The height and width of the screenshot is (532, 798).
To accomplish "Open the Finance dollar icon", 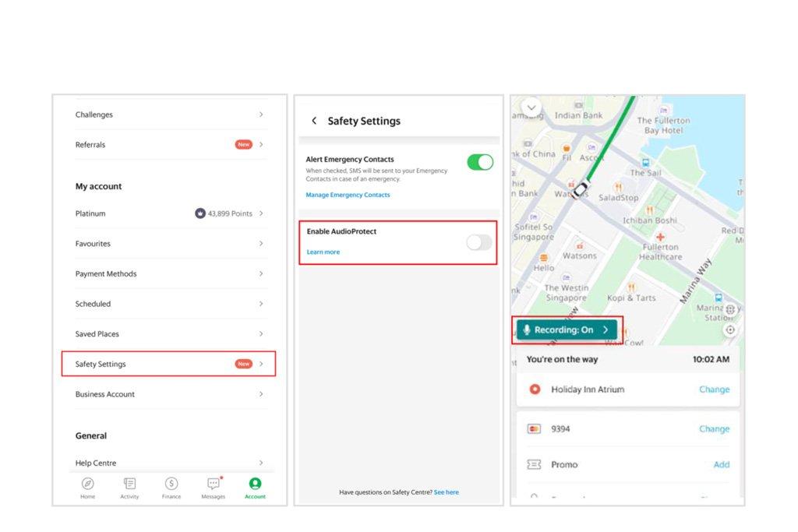I will (171, 484).
